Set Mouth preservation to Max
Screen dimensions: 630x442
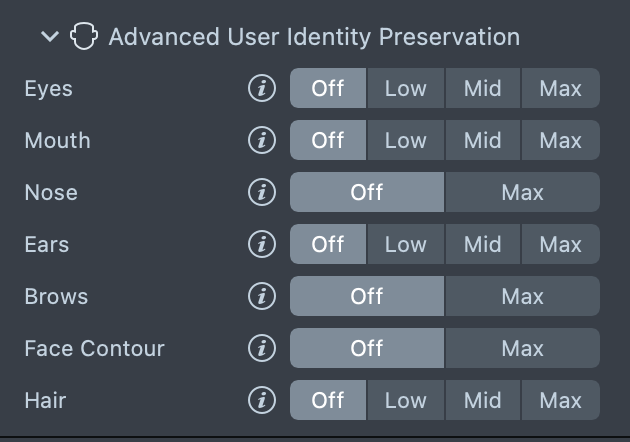click(x=560, y=140)
